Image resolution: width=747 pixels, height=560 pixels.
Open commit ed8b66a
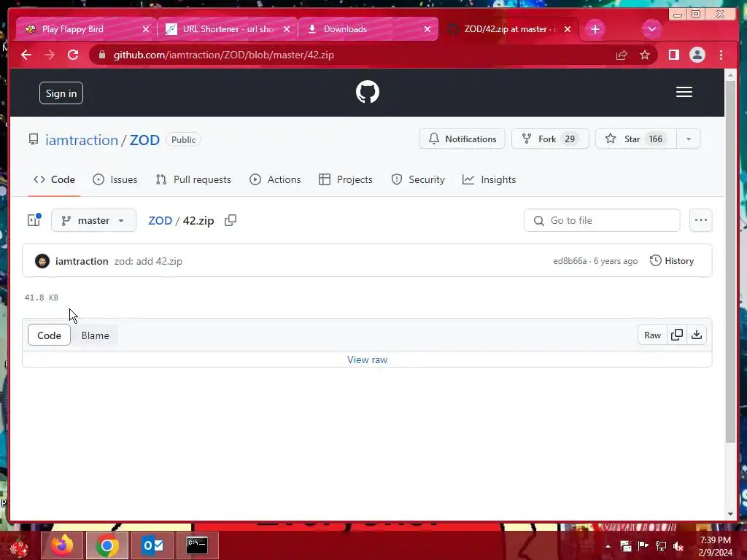click(570, 261)
